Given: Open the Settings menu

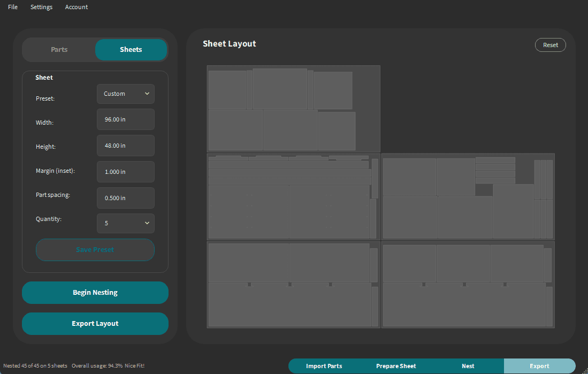Looking at the screenshot, I should 41,7.
